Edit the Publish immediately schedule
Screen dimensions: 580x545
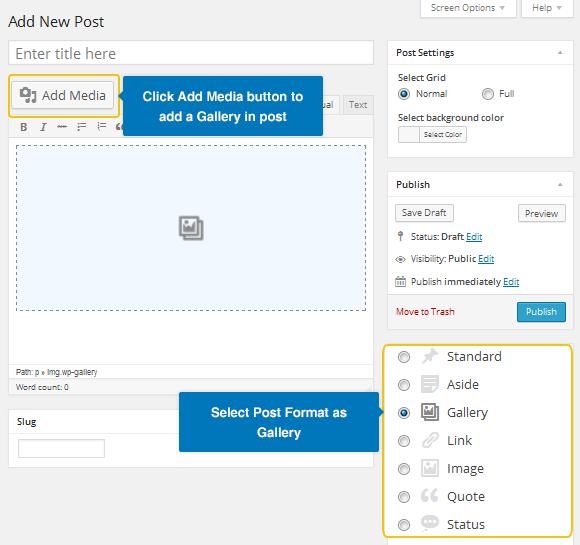coord(511,282)
